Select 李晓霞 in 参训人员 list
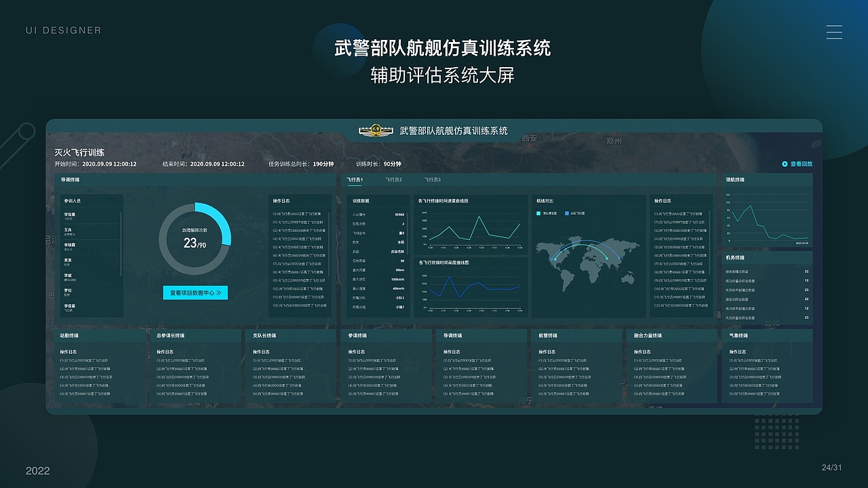Image resolution: width=868 pixels, height=488 pixels. tap(90, 246)
